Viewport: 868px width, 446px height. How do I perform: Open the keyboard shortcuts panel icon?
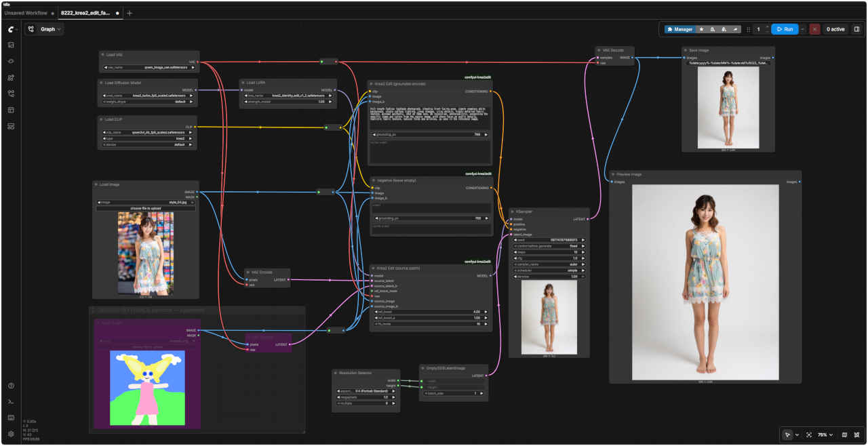[11, 418]
